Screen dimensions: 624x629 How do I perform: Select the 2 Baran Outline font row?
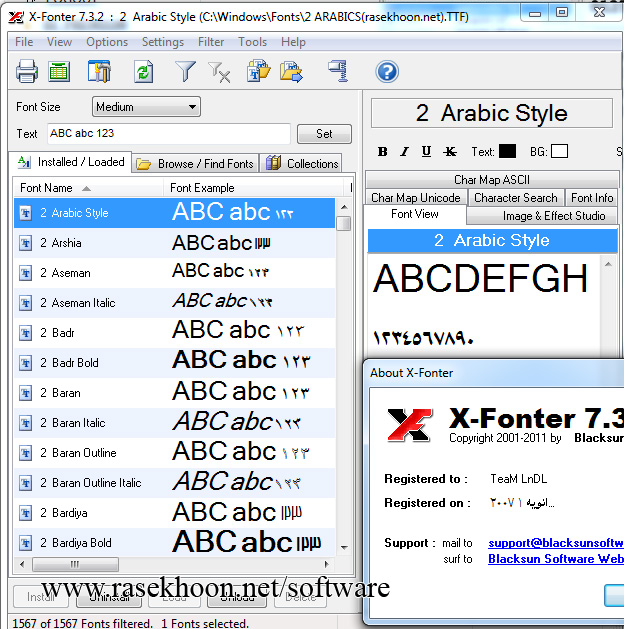174,453
